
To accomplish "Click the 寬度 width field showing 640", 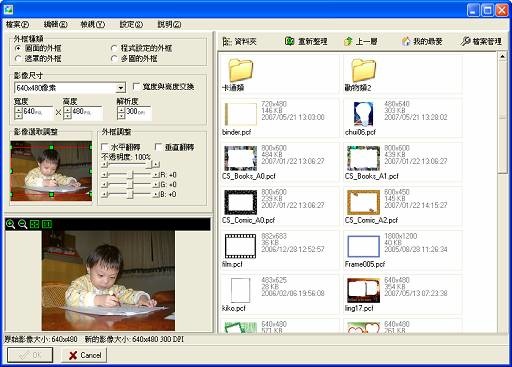I will point(37,113).
